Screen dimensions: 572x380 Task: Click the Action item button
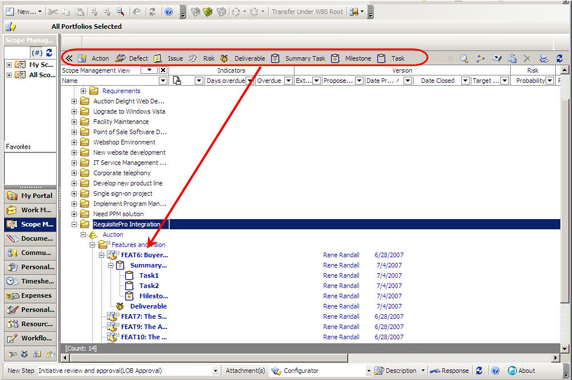pos(94,58)
